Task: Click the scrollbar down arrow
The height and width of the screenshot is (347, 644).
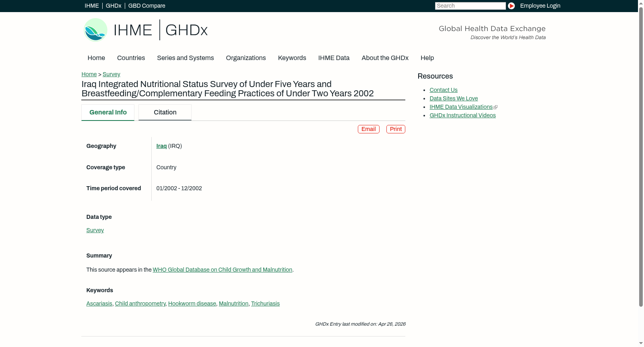Action: [x=641, y=343]
